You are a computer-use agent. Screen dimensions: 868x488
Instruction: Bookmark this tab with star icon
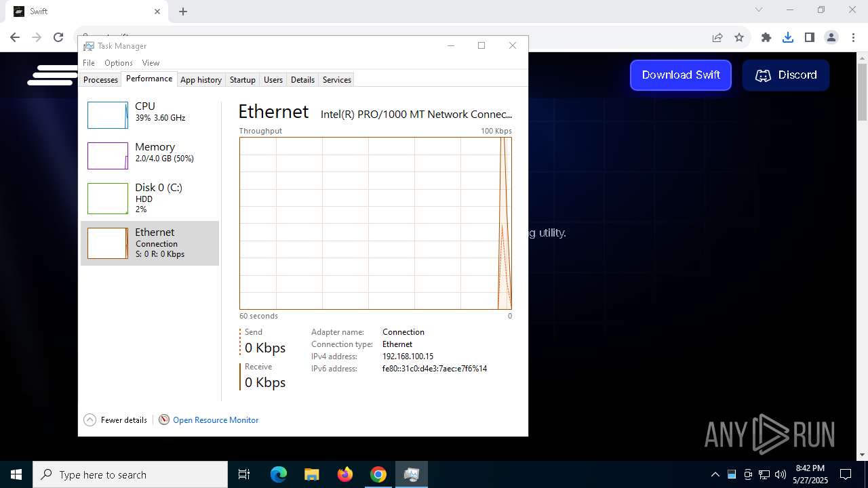[x=739, y=38]
